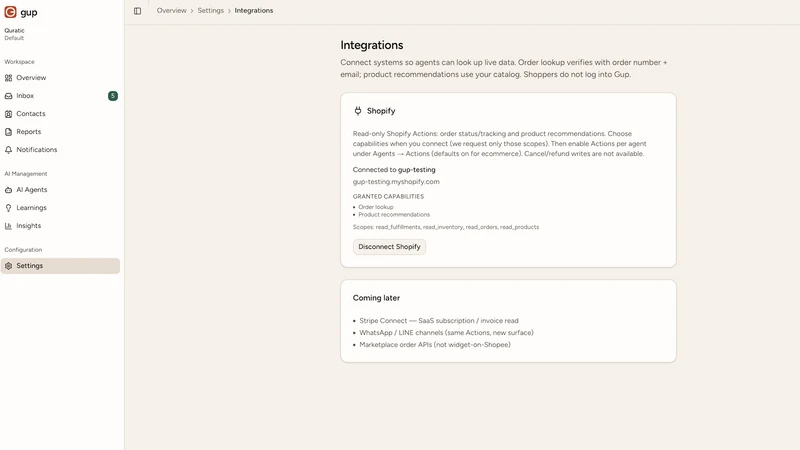This screenshot has height=450, width=800.
Task: Click the Contacts icon in sidebar
Action: pos(8,114)
